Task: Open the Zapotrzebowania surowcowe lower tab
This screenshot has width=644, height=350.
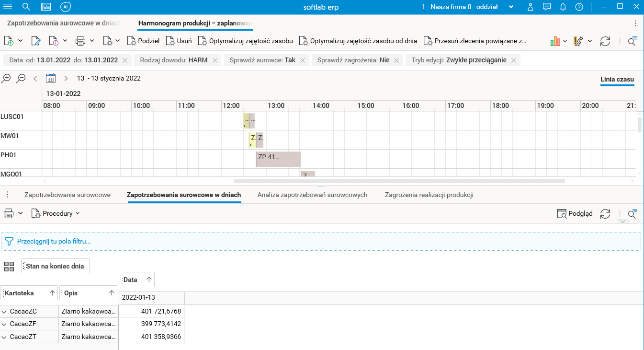Action: (x=68, y=195)
